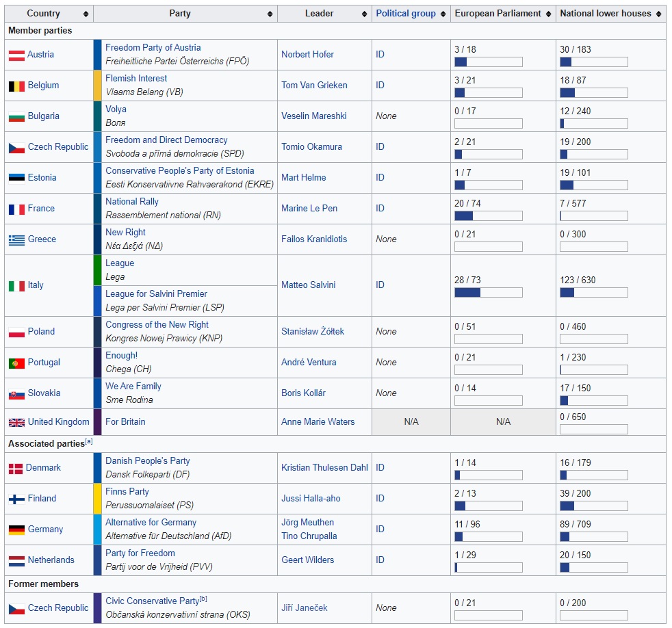Open Conservative People's Party of Estonia link
This screenshot has height=628, width=672.
[179, 170]
